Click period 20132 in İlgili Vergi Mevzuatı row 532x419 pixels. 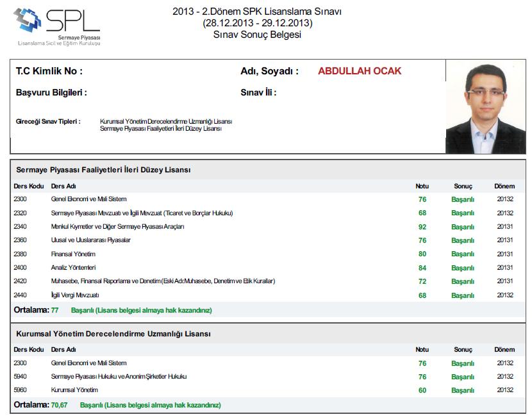pos(505,295)
